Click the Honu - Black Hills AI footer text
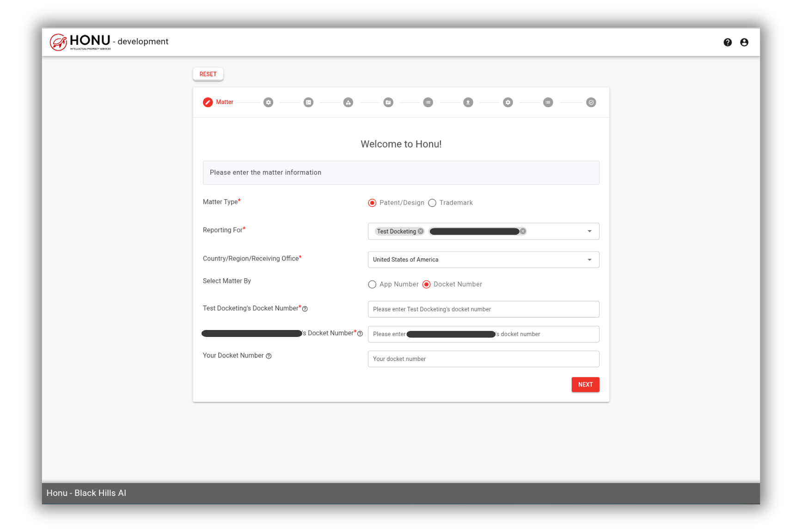The width and height of the screenshot is (802, 532). pos(86,493)
